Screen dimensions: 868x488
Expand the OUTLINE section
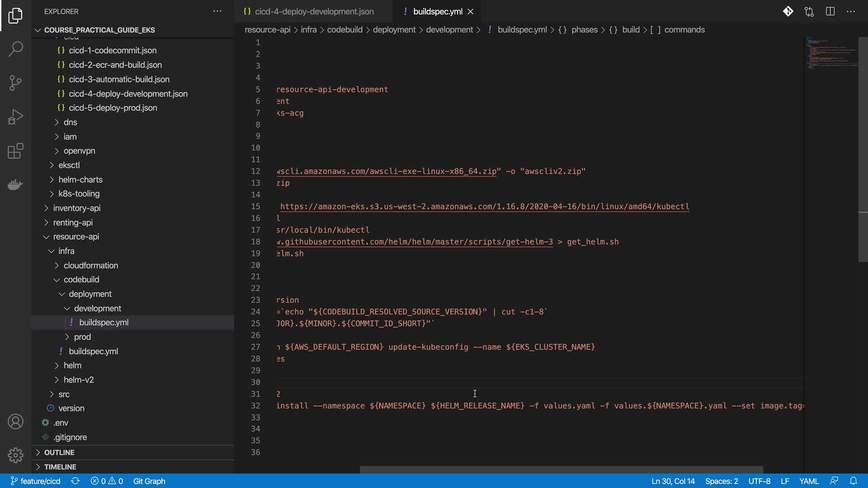(59, 452)
